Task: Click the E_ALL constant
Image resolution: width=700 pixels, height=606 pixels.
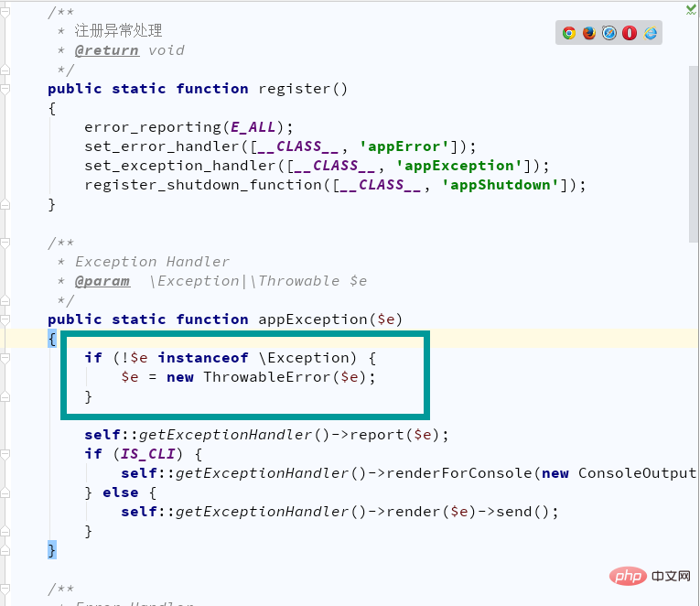Action: click(253, 127)
